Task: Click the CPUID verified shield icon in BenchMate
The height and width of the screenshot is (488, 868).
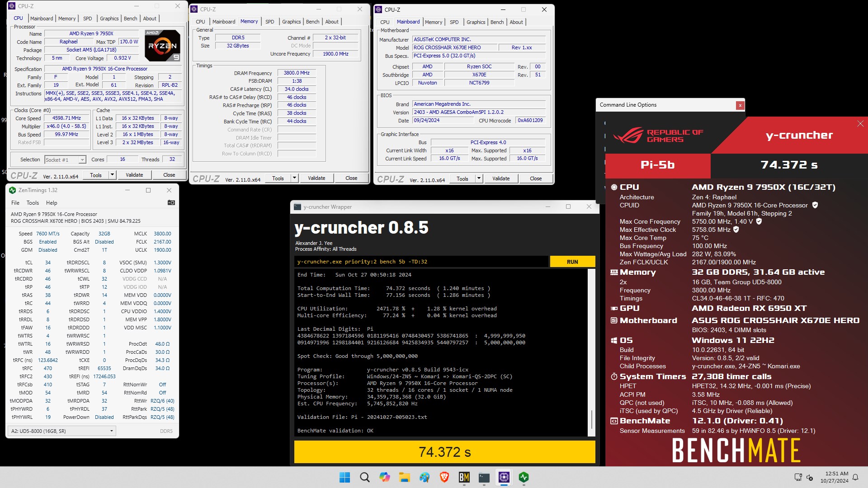Action: tap(815, 205)
